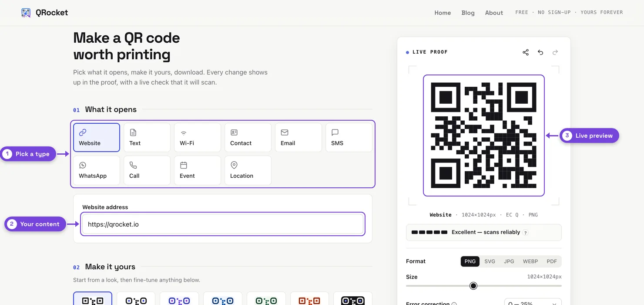644x305 pixels.
Task: Set format to PDF
Action: pyautogui.click(x=552, y=261)
